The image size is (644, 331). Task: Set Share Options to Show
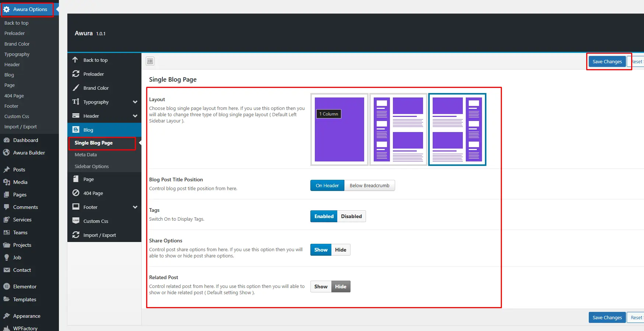(321, 250)
